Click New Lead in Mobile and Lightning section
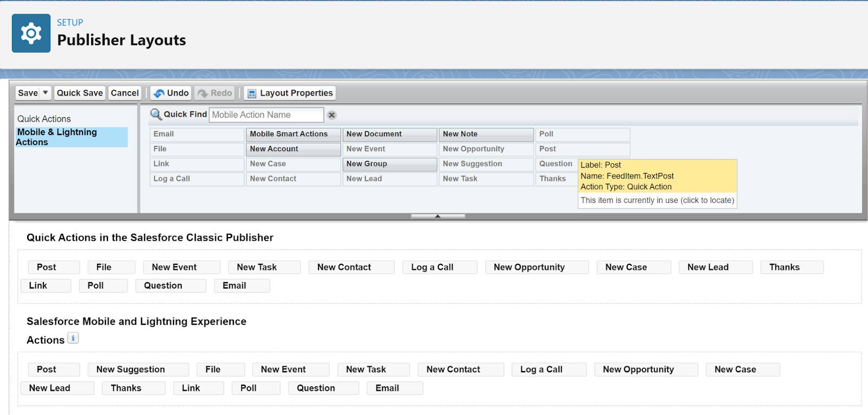The image size is (868, 415). point(58,388)
